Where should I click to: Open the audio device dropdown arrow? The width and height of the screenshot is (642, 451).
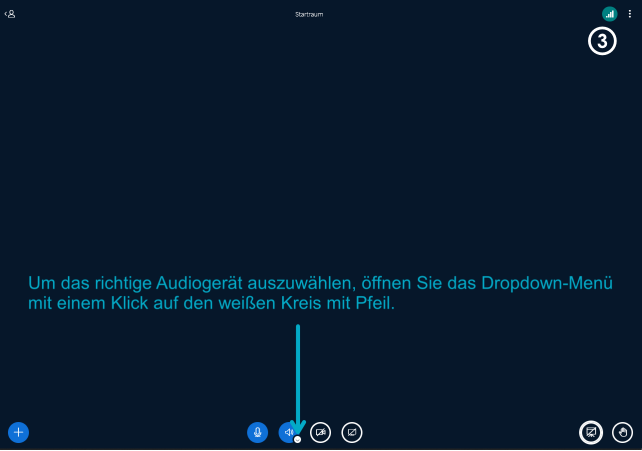tap(298, 440)
